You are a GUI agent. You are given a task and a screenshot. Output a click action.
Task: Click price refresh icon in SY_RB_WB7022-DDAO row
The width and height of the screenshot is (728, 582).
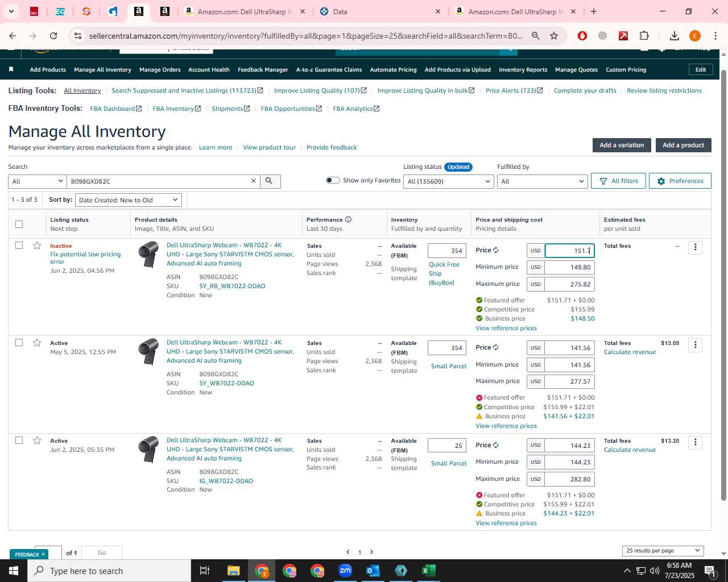pos(496,250)
